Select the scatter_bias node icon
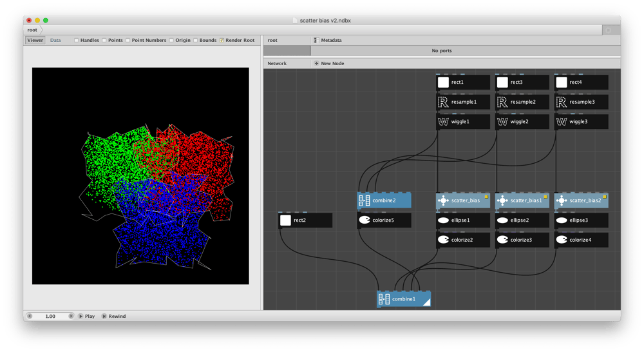The width and height of the screenshot is (644, 352). click(x=443, y=200)
